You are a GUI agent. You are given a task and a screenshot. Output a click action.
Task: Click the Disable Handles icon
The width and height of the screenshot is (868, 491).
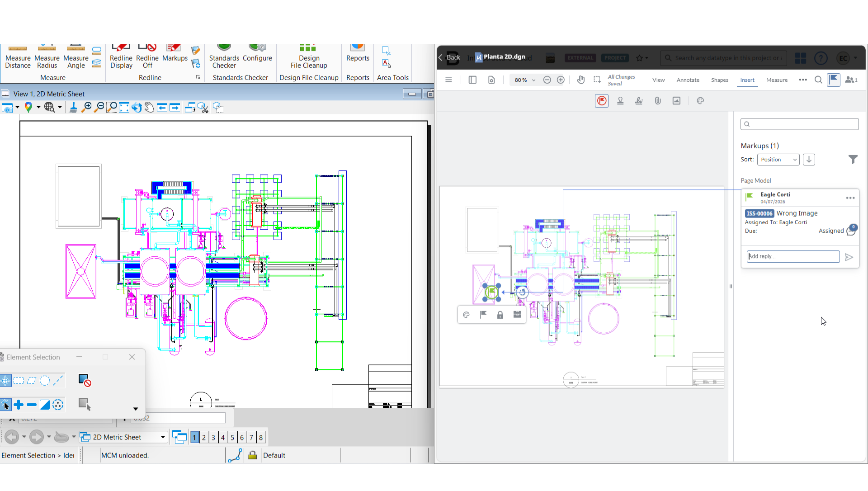pyautogui.click(x=85, y=381)
